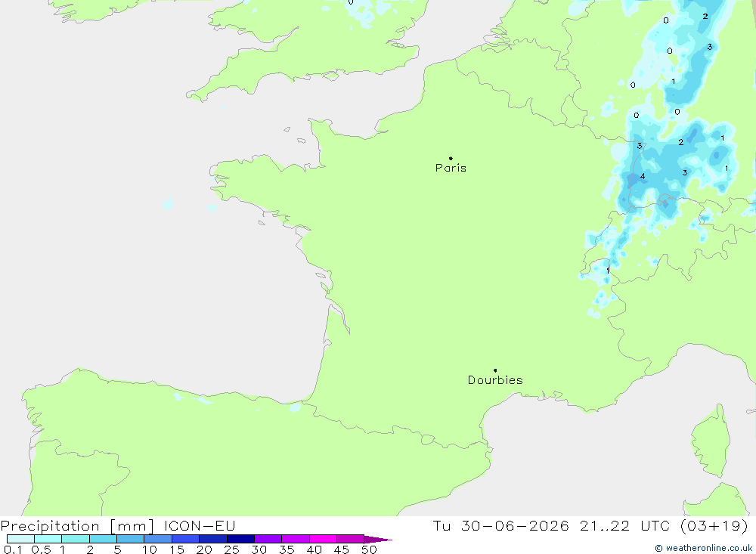Pick the 5–10 mm legend swatch

point(130,539)
